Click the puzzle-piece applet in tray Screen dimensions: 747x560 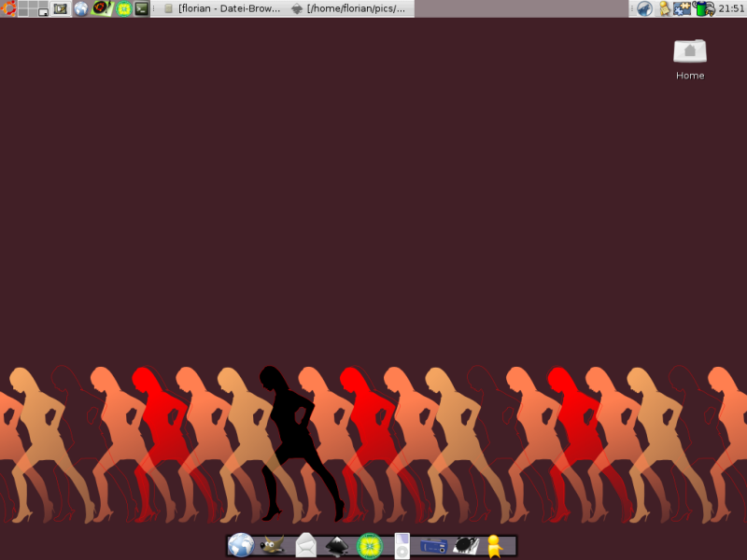tap(682, 8)
